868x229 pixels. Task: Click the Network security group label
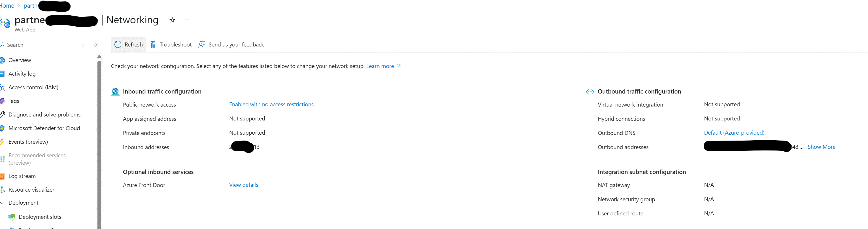[626, 199]
